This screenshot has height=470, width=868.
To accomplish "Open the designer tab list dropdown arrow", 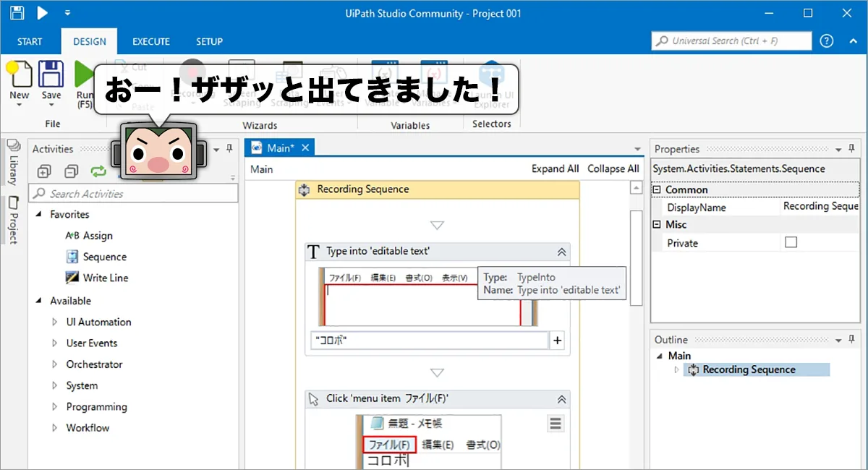I will click(x=637, y=149).
